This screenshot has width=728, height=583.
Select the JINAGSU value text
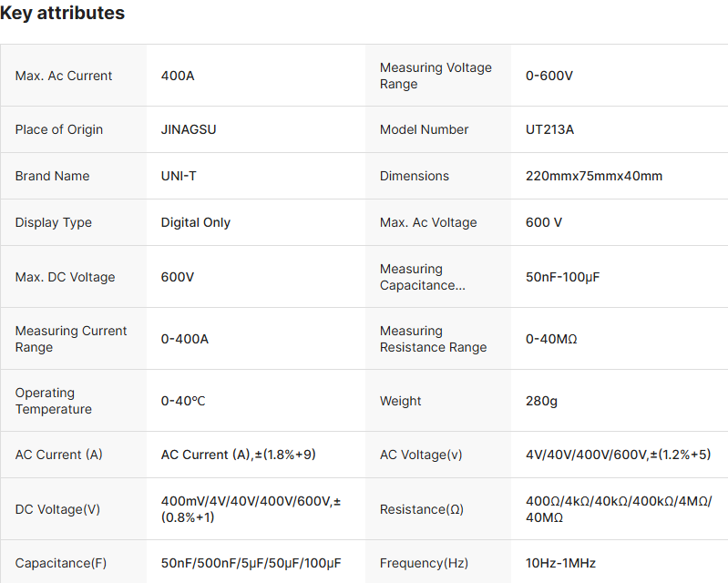pos(189,129)
